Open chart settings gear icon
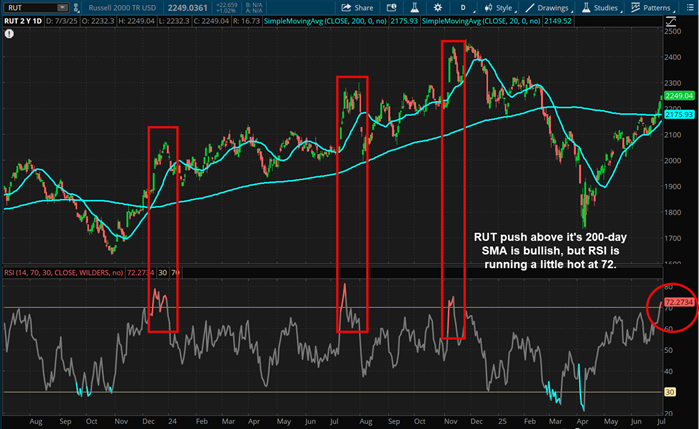The image size is (699, 429). [x=438, y=8]
